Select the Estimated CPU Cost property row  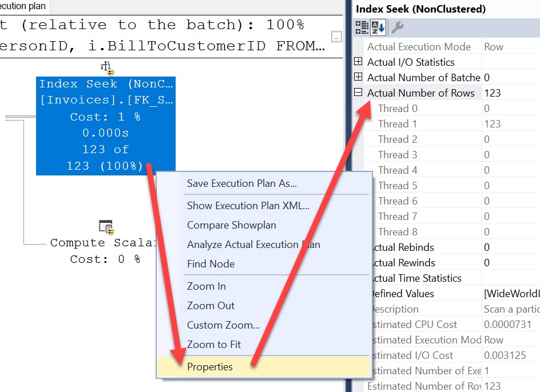pyautogui.click(x=456, y=324)
